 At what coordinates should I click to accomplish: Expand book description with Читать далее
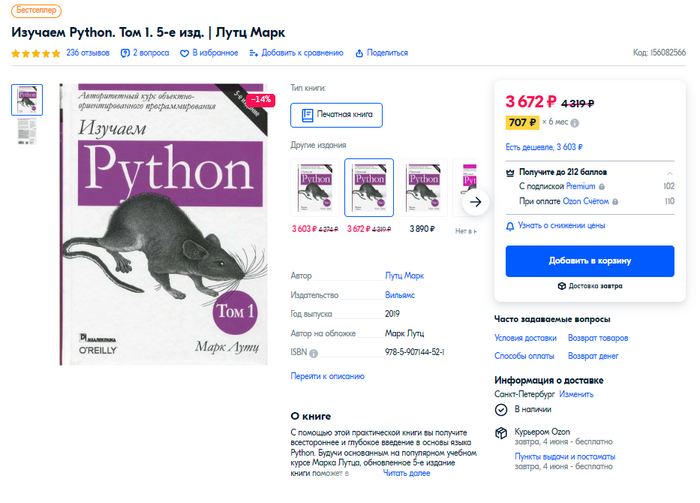[406, 473]
